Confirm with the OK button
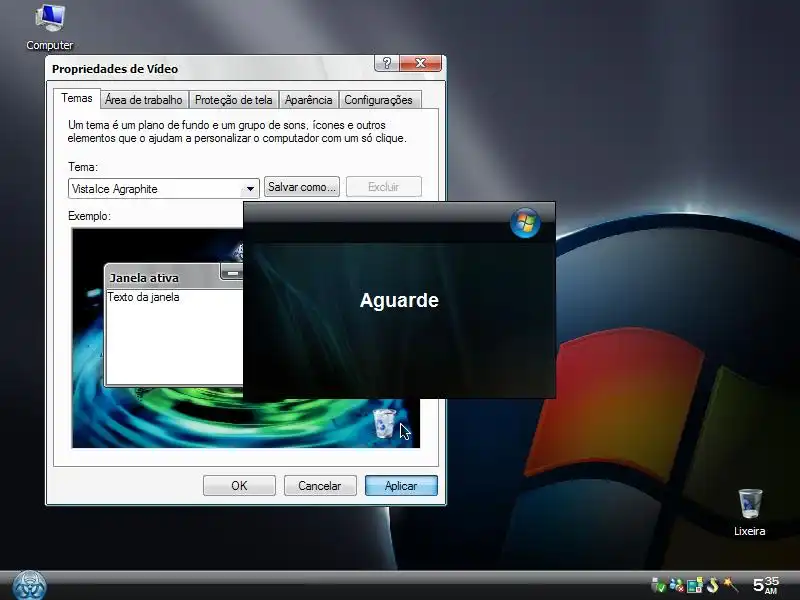The height and width of the screenshot is (600, 800). [x=239, y=486]
